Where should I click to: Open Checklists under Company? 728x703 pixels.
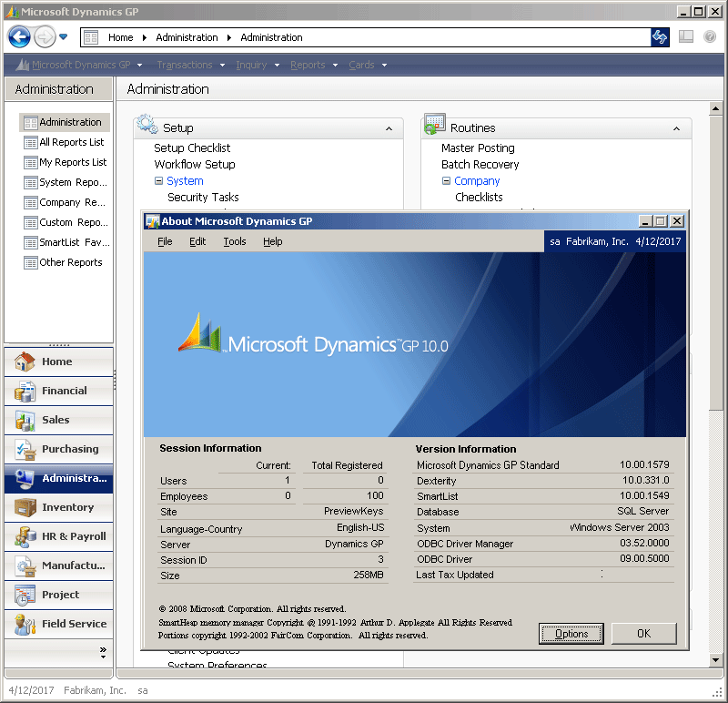[479, 198]
